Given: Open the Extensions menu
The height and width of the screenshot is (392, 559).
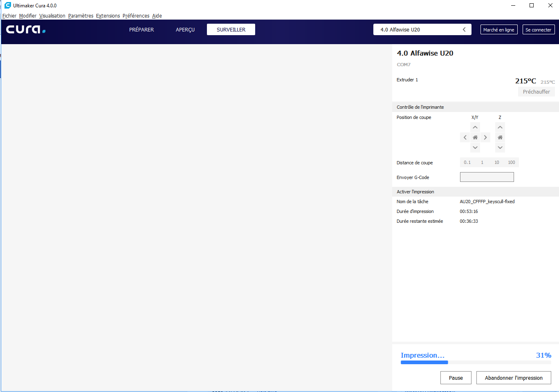Looking at the screenshot, I should pyautogui.click(x=108, y=16).
